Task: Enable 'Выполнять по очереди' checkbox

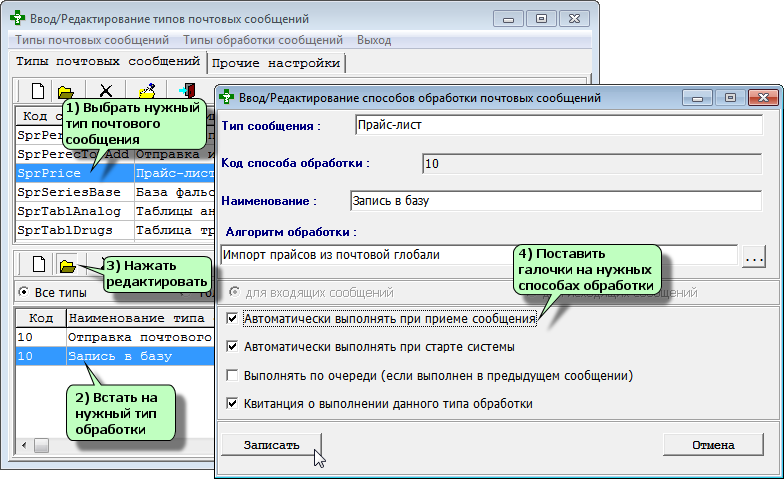Action: pos(233,376)
